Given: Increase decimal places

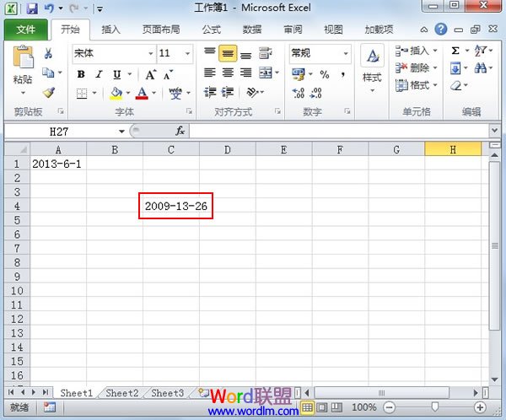Looking at the screenshot, I should coord(299,93).
